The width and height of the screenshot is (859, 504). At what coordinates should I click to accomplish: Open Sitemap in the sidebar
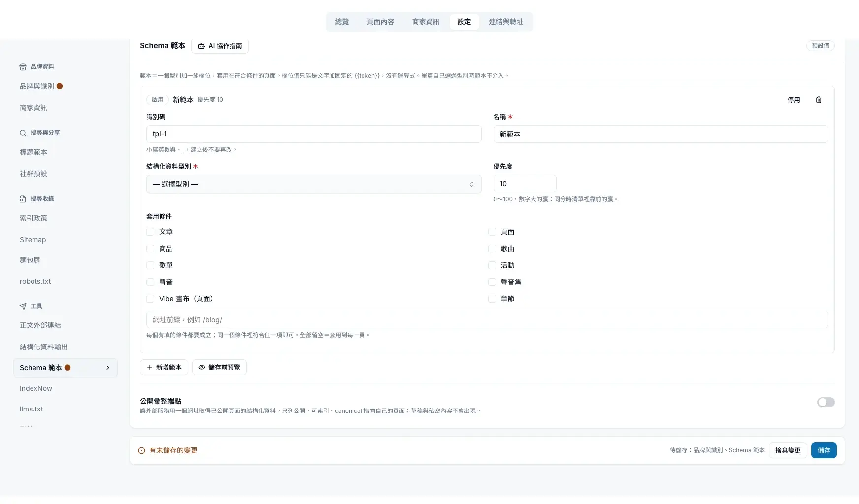[33, 240]
